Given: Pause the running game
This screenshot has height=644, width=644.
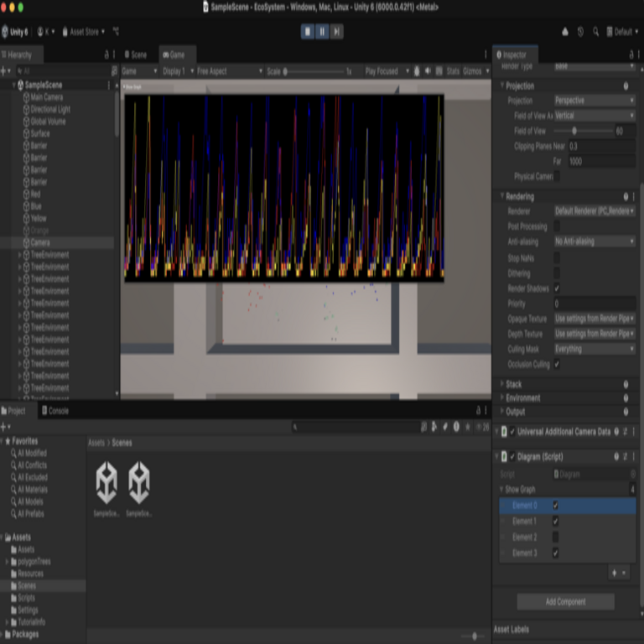Looking at the screenshot, I should click(x=322, y=32).
